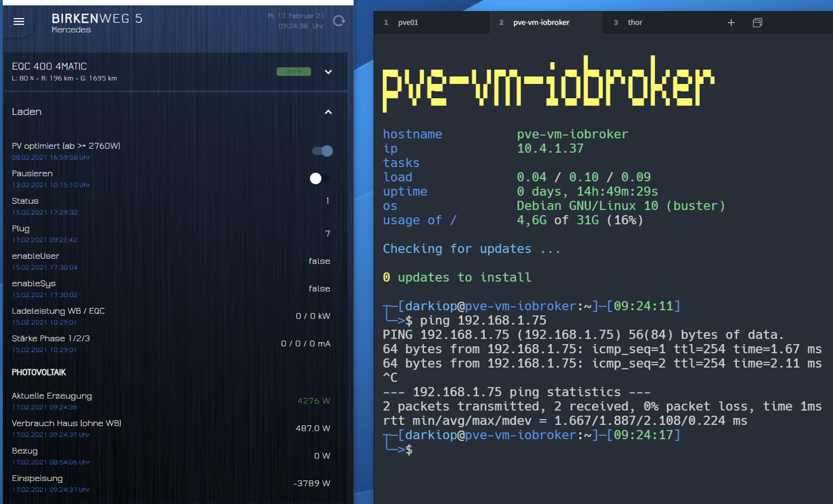Click the ip address 10.4.1.37 in the terminal
Screen dimensions: 833x504
pos(550,148)
